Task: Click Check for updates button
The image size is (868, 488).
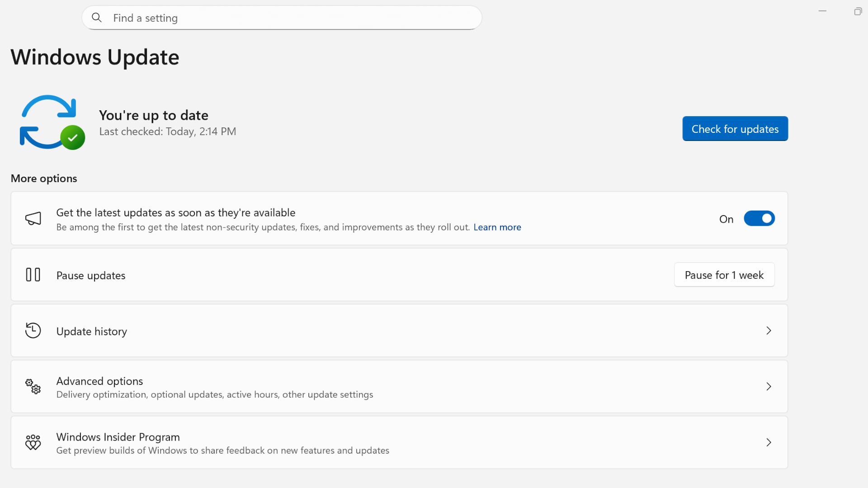Action: point(735,129)
